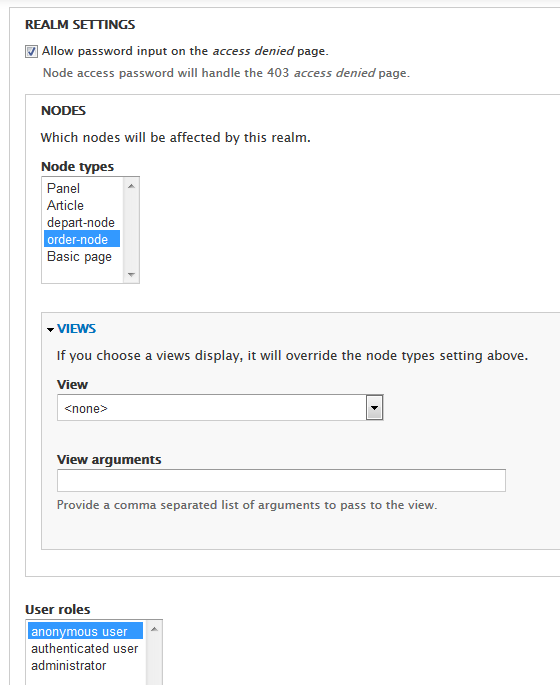Select depart-node in Node types list

82,222
